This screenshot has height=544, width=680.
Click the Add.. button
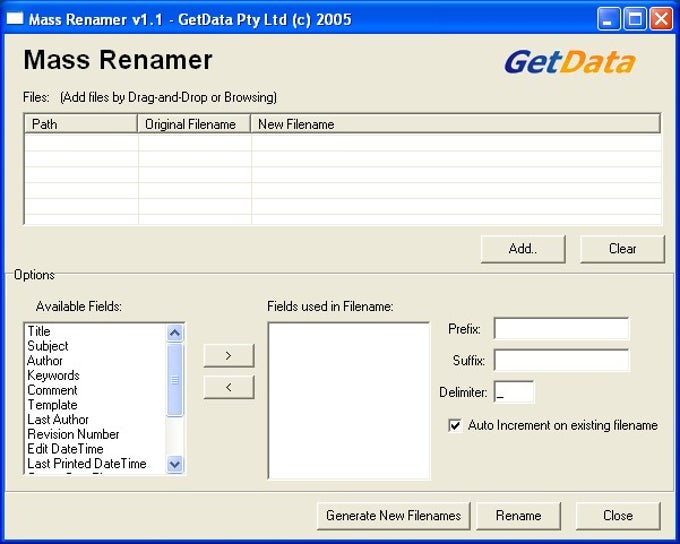tap(523, 249)
